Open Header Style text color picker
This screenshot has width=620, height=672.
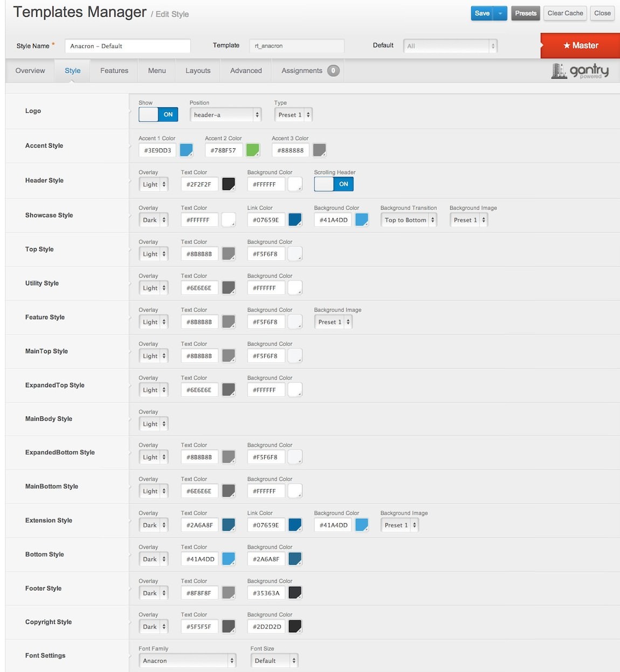click(x=229, y=184)
